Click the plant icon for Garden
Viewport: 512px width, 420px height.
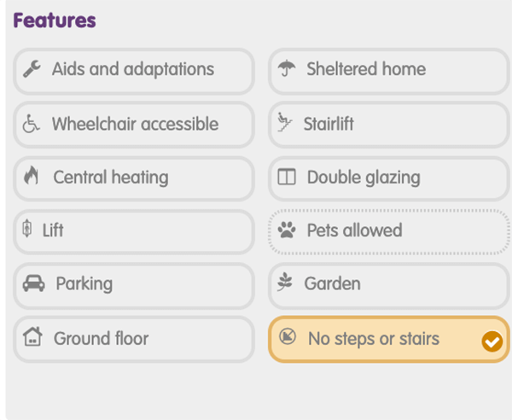tap(285, 282)
